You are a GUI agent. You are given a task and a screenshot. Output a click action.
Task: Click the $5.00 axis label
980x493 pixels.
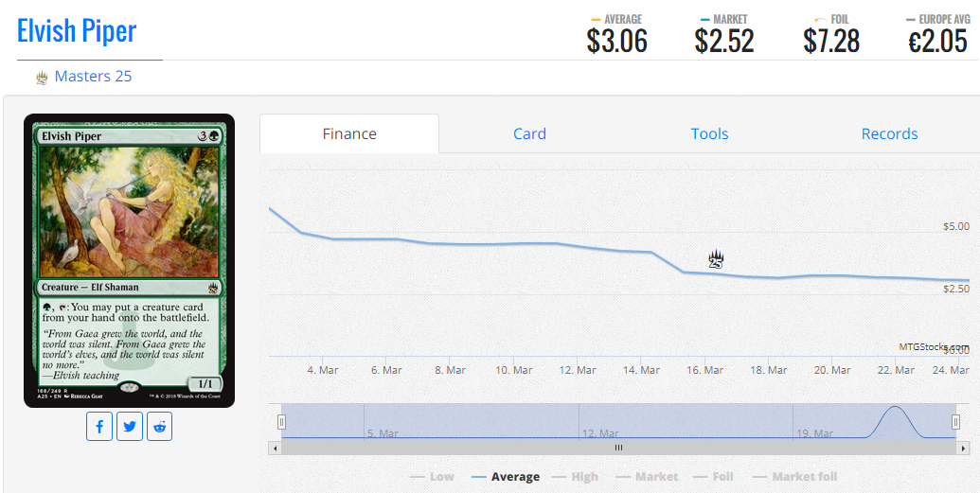coord(956,226)
